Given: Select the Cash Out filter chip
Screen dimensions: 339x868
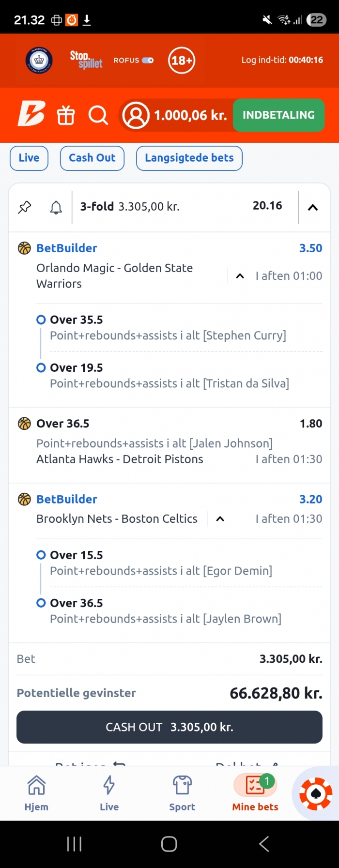Looking at the screenshot, I should click(92, 158).
